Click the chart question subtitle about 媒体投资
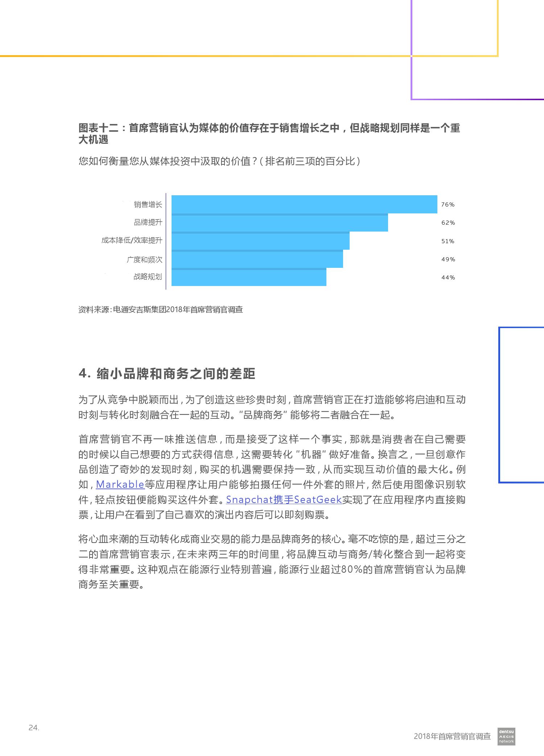 (220, 161)
